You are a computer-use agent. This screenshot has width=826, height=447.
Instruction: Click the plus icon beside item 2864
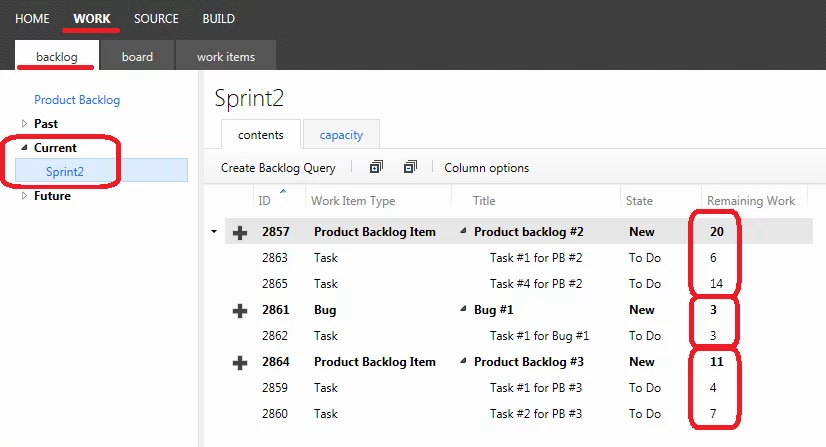point(240,363)
